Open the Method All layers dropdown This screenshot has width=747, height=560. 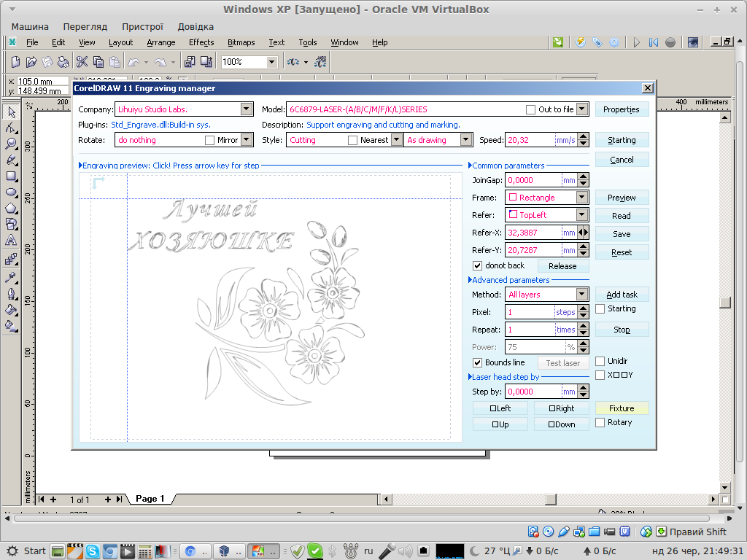point(581,295)
